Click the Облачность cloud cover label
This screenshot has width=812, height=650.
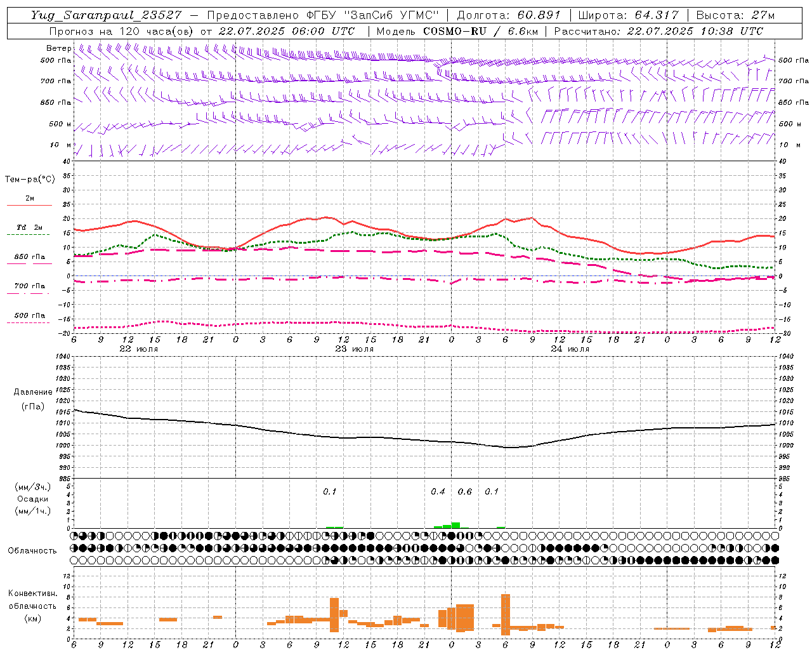pos(32,550)
